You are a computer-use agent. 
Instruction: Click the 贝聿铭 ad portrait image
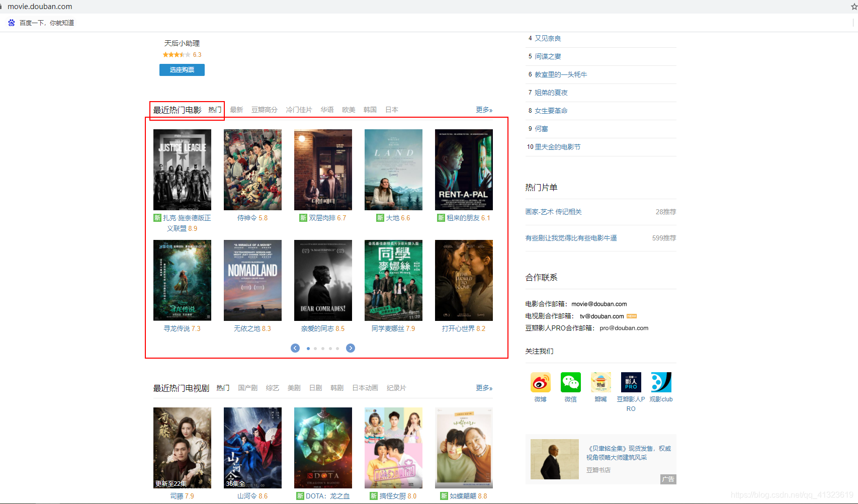(555, 459)
